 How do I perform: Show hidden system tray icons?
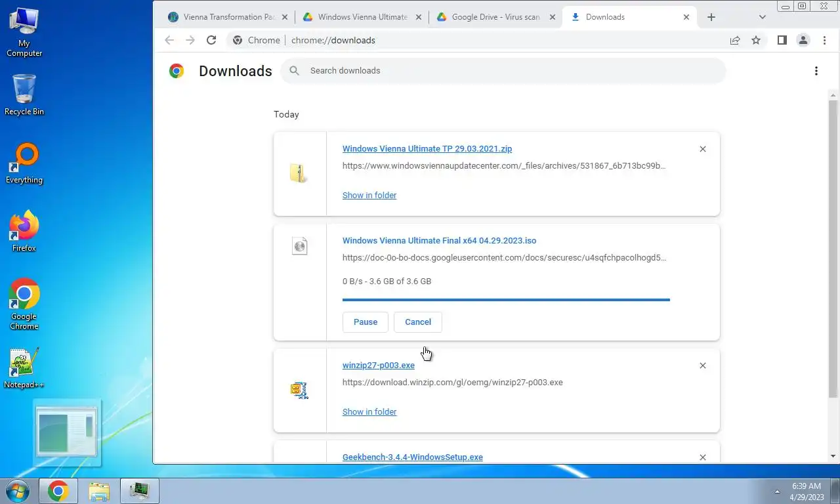[778, 491]
